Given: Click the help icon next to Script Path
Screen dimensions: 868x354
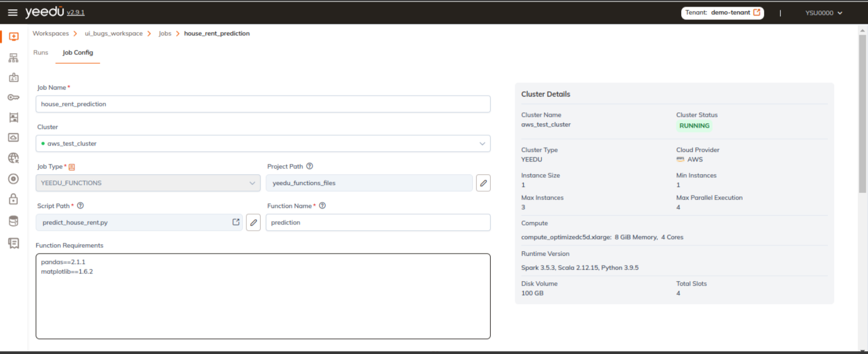Looking at the screenshot, I should (x=80, y=206).
